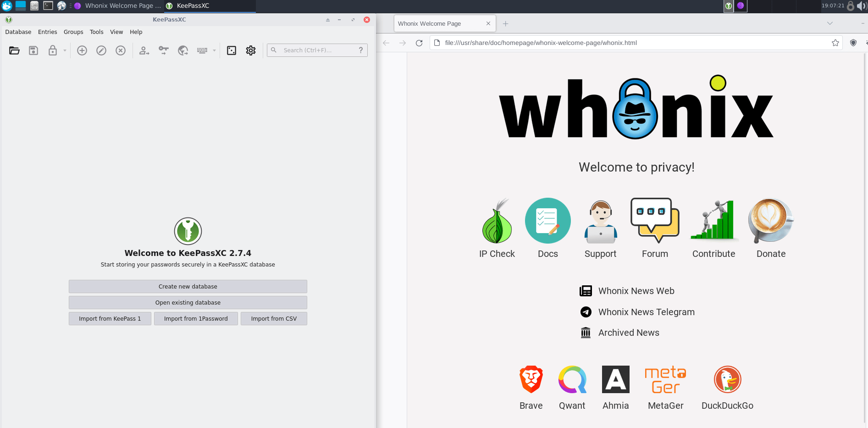Close the Whonix Welcome Page browser tab
This screenshot has width=868, height=428.
pyautogui.click(x=488, y=23)
